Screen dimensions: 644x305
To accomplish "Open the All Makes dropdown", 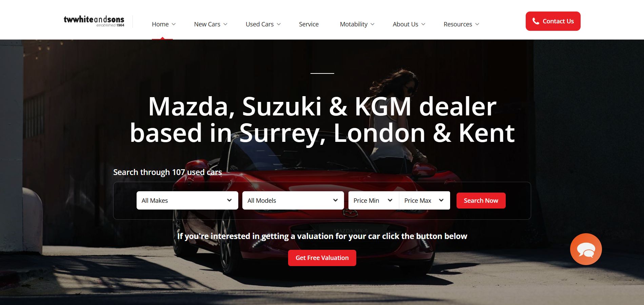I will point(187,200).
